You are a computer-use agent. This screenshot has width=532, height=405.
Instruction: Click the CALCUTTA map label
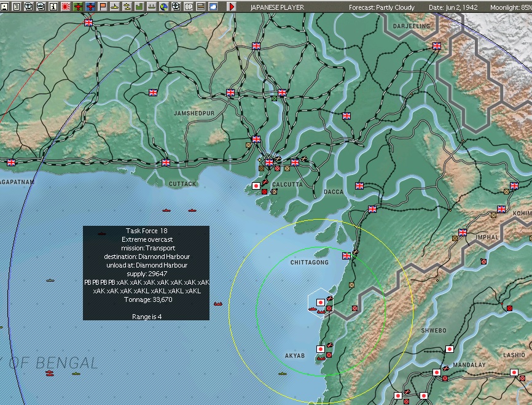(288, 184)
